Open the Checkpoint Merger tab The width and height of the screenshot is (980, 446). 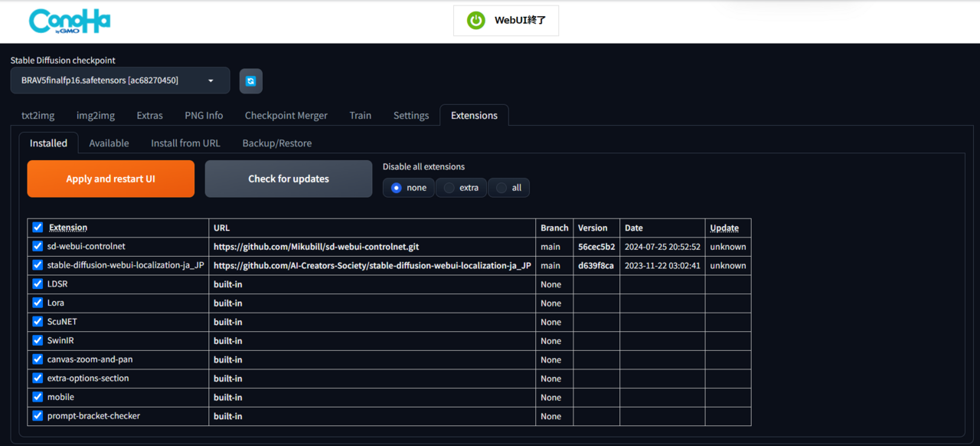pyautogui.click(x=286, y=116)
